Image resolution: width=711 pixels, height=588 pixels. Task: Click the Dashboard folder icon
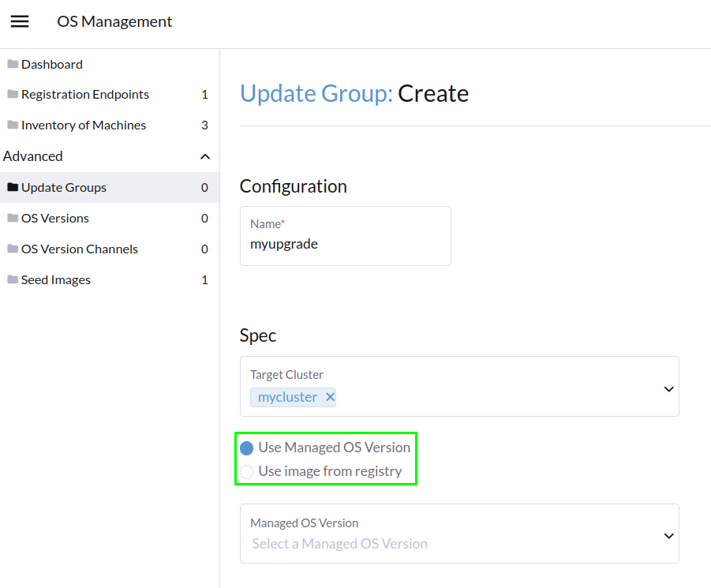(x=13, y=64)
